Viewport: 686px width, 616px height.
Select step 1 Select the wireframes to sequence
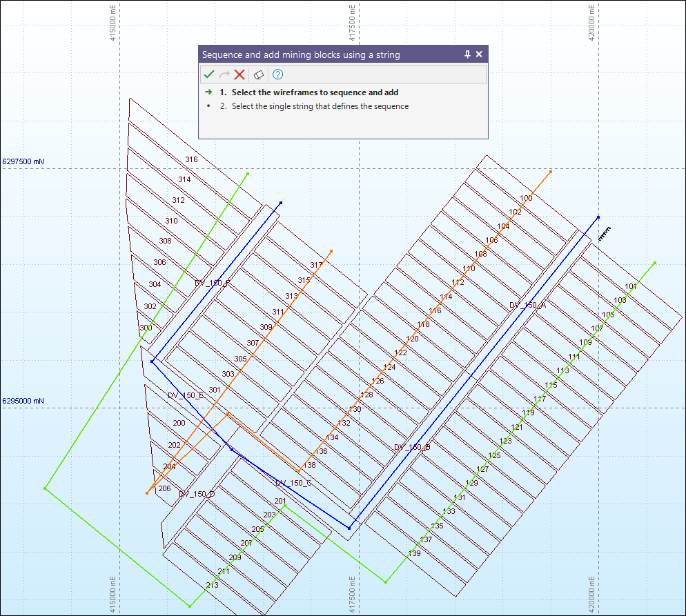click(315, 92)
